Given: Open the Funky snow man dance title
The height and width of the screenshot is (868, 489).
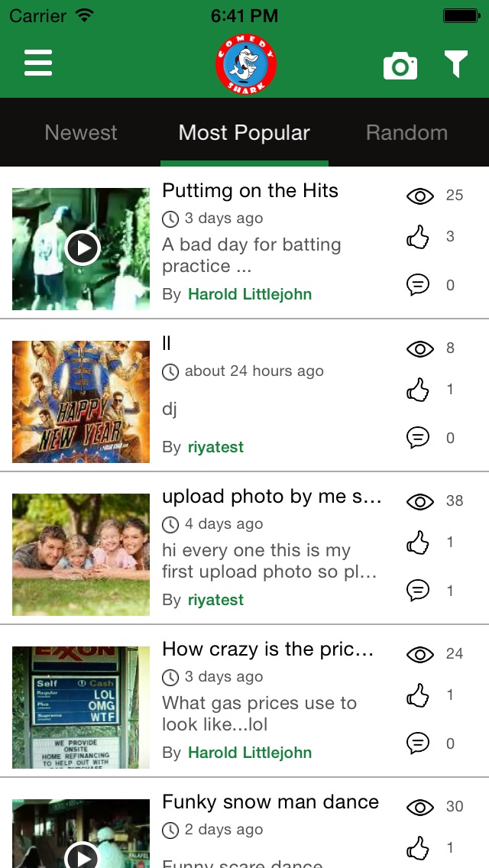Looking at the screenshot, I should (270, 802).
